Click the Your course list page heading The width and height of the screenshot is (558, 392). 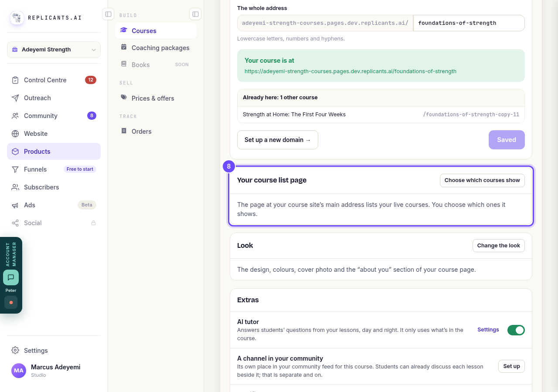272,180
